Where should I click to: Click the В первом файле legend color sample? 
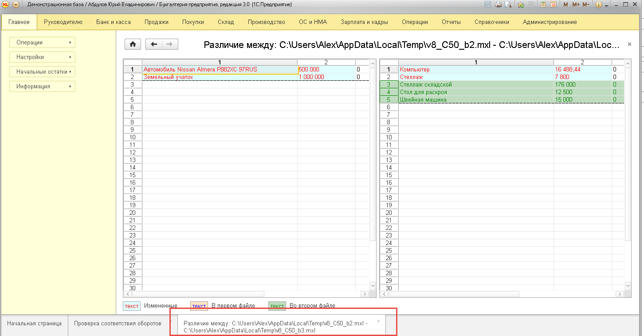coord(199,306)
